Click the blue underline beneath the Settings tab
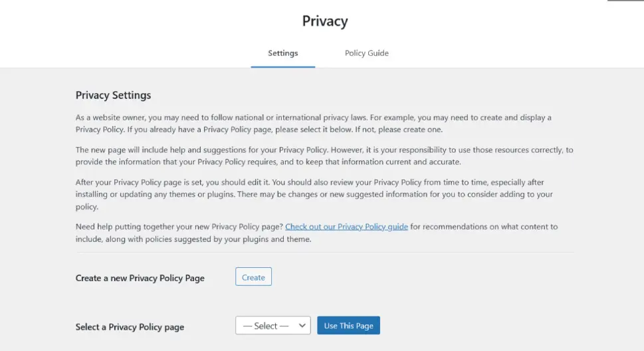Screen dimensions: 644x351 click(x=283, y=66)
